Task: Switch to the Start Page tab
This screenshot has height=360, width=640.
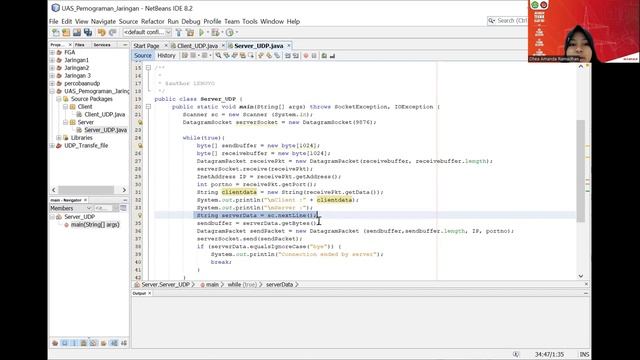Action: coord(146,46)
